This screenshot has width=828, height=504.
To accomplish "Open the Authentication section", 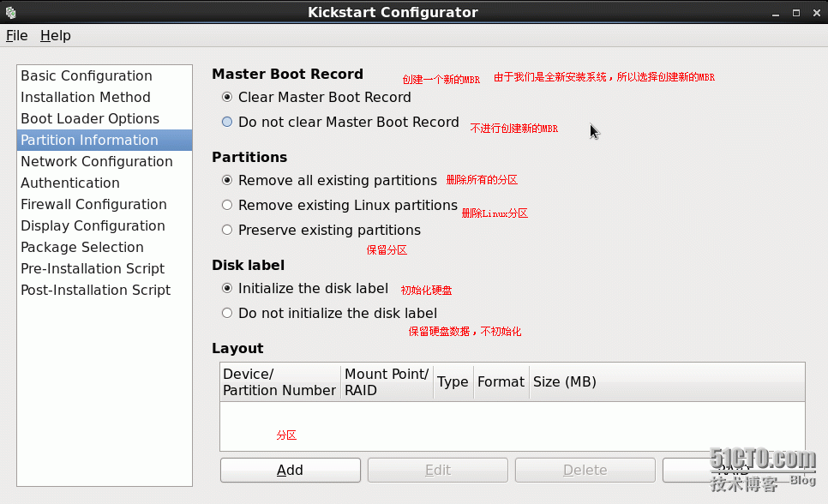I will click(105, 183).
